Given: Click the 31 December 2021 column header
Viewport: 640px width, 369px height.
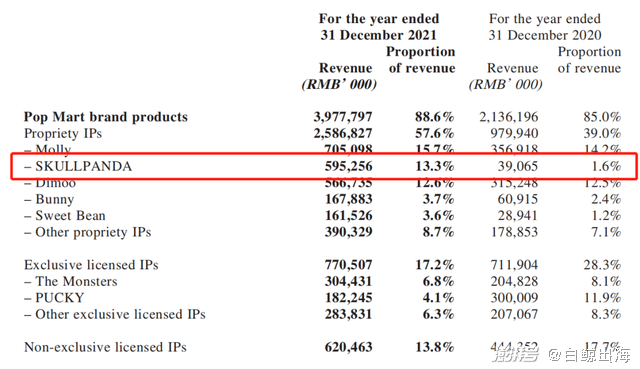Looking at the screenshot, I should pyautogui.click(x=378, y=35).
